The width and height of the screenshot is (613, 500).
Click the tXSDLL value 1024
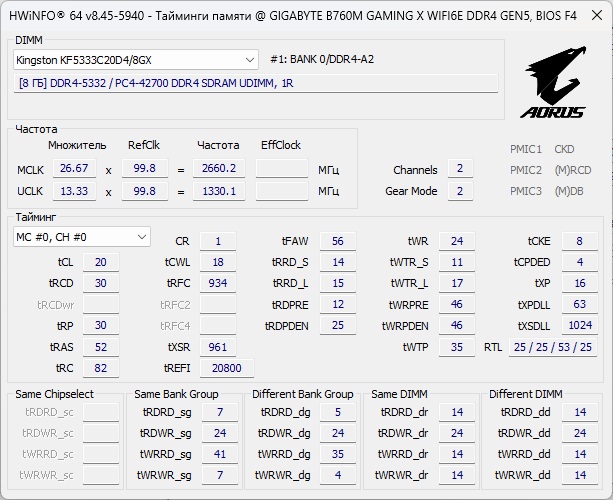tap(580, 326)
